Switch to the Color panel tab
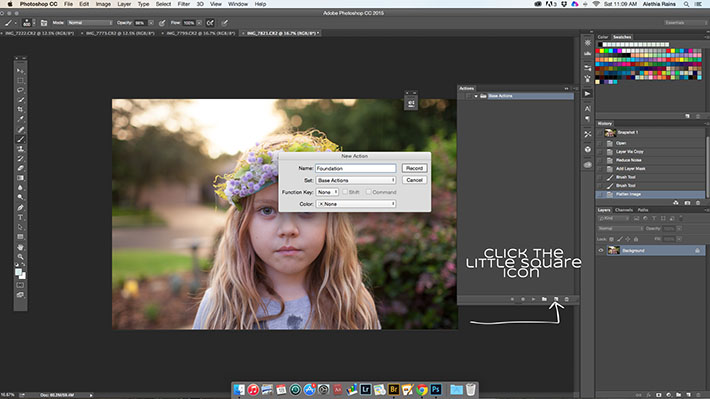Image resolution: width=710 pixels, height=399 pixels. (603, 37)
